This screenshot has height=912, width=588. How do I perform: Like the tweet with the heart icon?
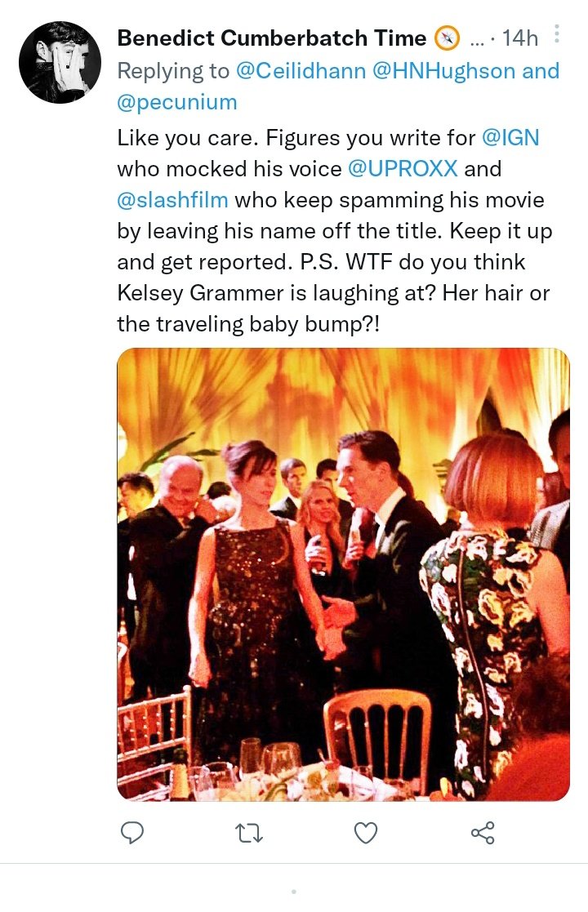(x=366, y=832)
